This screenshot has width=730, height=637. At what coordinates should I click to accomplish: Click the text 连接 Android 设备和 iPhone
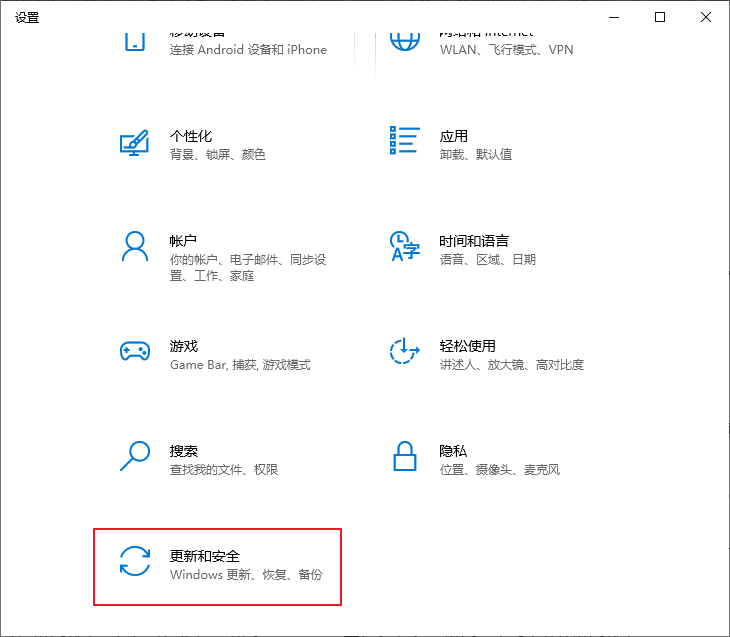click(248, 50)
